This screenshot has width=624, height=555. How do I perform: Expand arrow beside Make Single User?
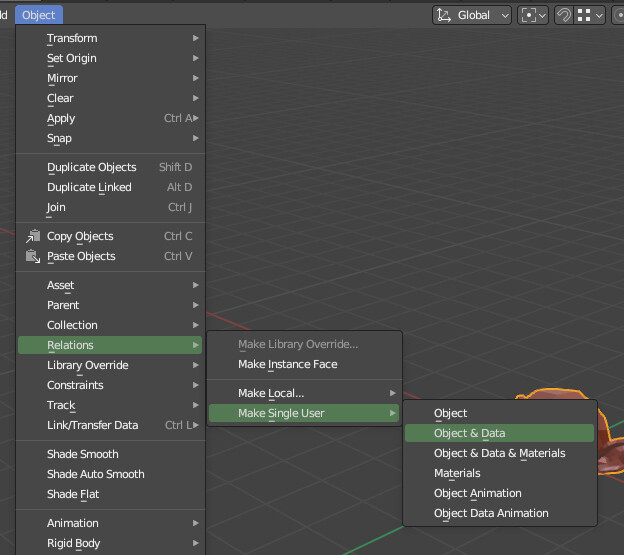(392, 413)
